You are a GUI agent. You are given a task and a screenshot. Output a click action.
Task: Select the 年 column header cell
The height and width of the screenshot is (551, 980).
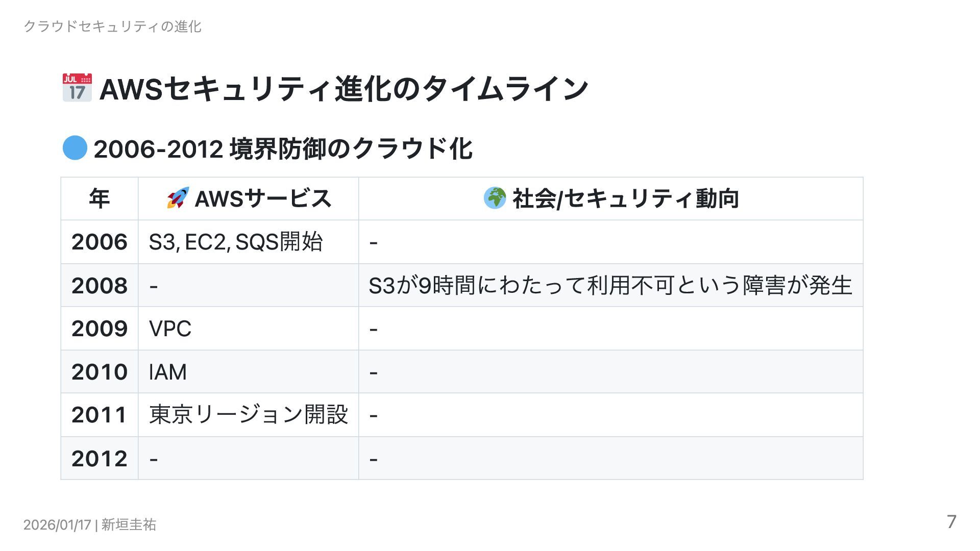(x=99, y=198)
